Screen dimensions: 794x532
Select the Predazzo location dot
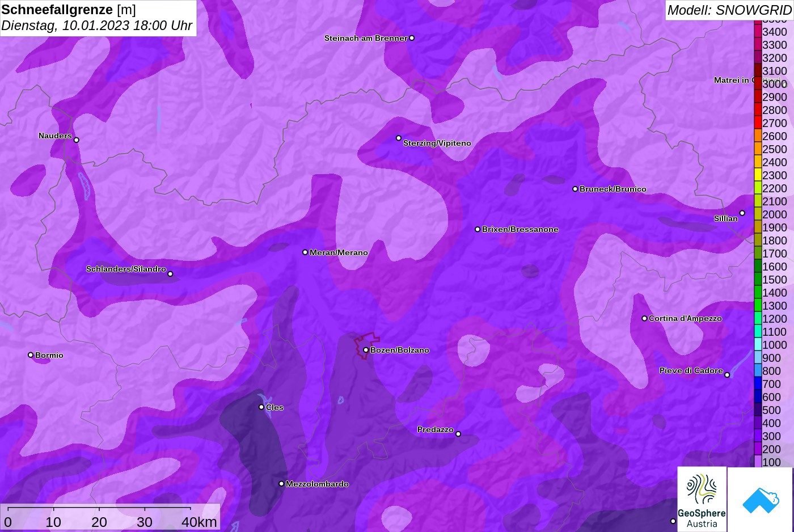[x=458, y=434]
